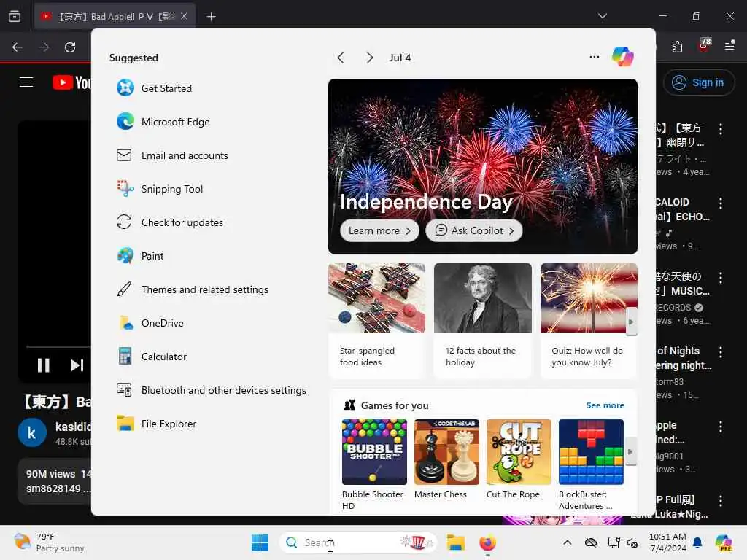The width and height of the screenshot is (747, 560).
Task: Open Email and accounts settings
Action: click(172, 156)
